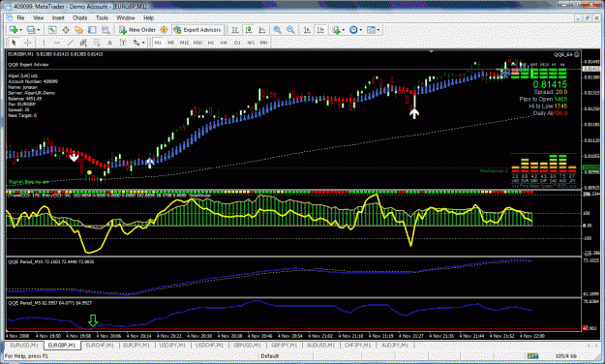The height and width of the screenshot is (364, 605).
Task: Open the View menu
Action: pyautogui.click(x=38, y=17)
